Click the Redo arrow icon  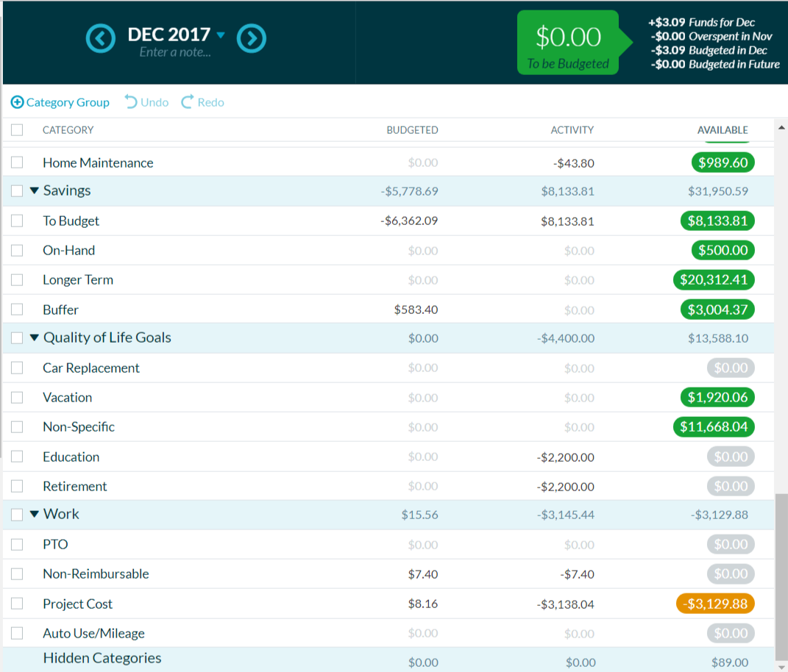click(187, 102)
